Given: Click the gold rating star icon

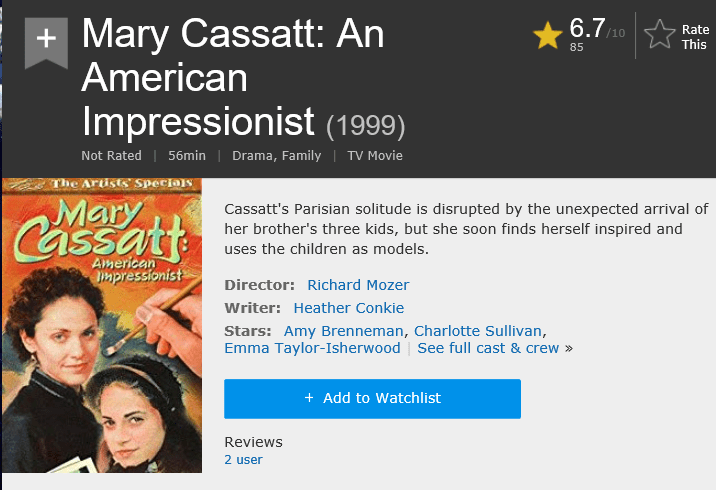Looking at the screenshot, I should point(548,36).
